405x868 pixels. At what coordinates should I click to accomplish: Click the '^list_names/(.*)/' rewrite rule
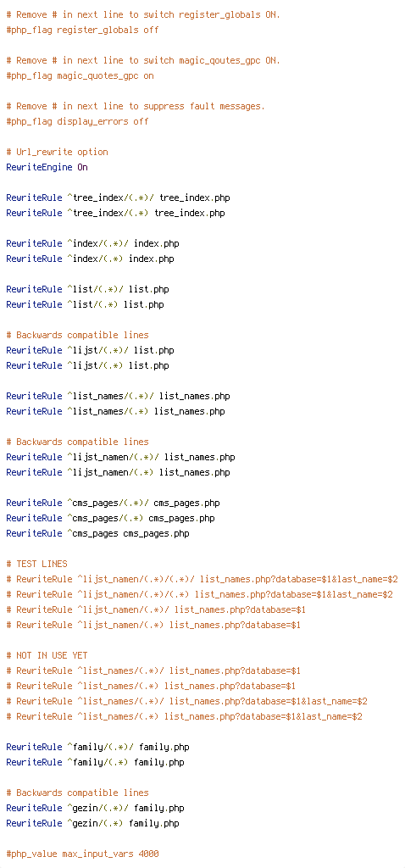pyautogui.click(x=118, y=397)
